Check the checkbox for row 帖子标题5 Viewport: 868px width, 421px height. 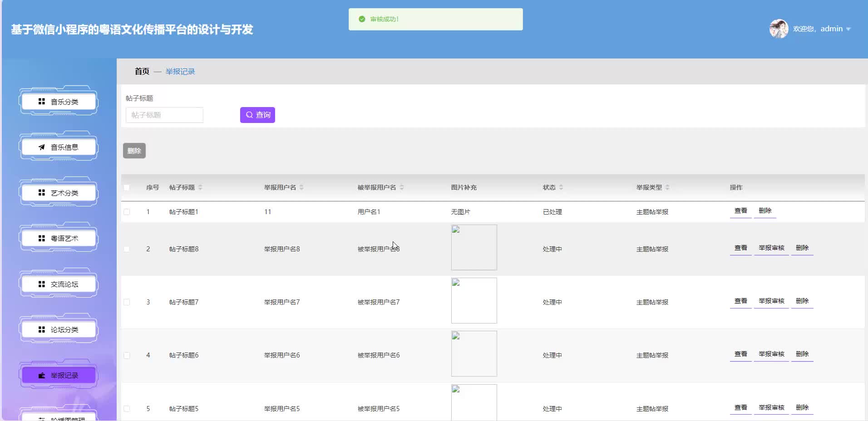coord(127,409)
